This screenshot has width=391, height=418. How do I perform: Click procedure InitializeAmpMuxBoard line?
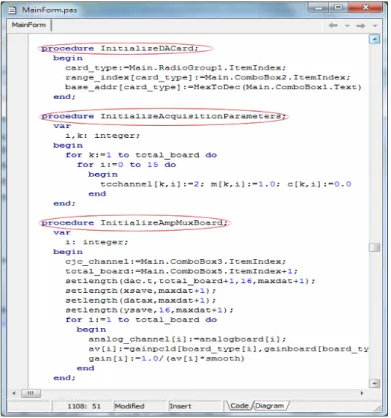pos(134,223)
